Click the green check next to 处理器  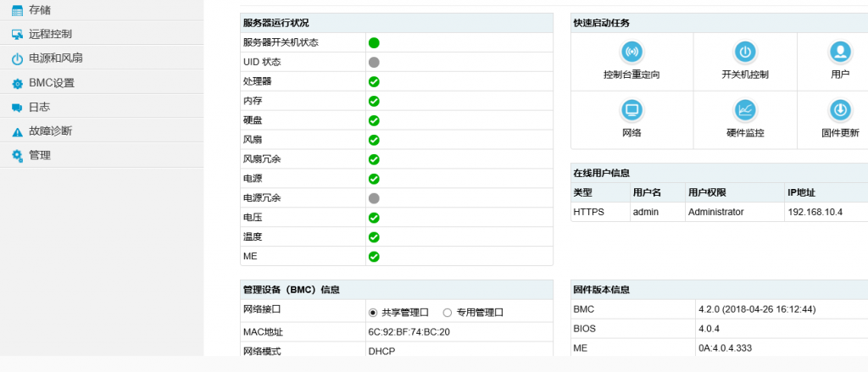(374, 81)
